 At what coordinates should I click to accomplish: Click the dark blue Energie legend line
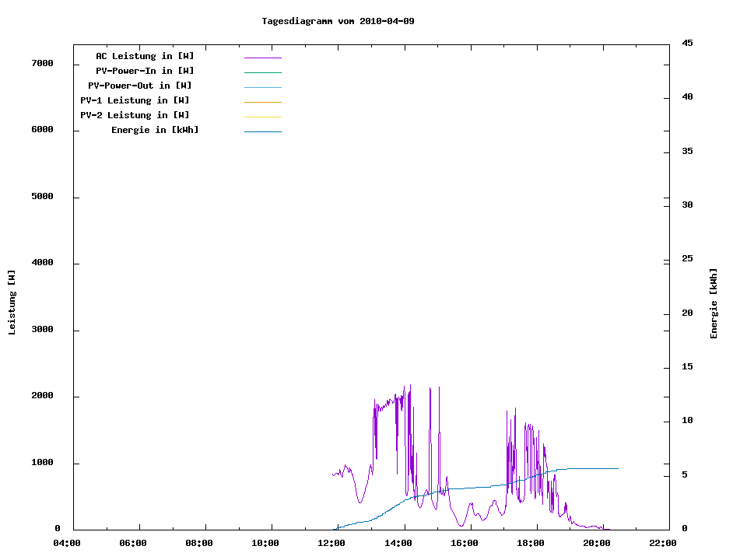(x=262, y=131)
